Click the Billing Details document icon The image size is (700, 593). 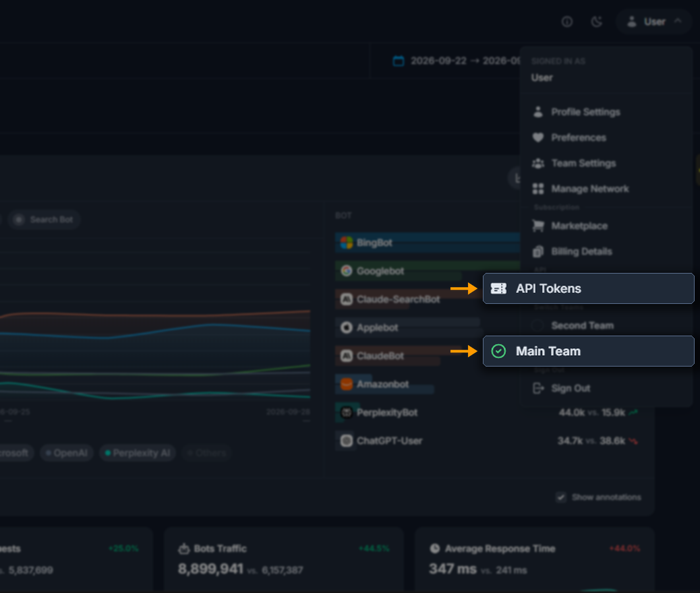click(x=538, y=251)
